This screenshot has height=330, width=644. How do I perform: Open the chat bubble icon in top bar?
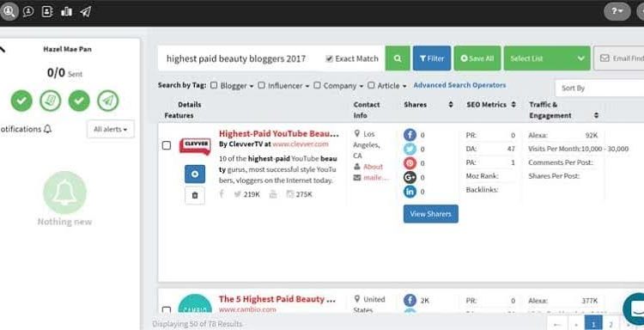[x=28, y=11]
